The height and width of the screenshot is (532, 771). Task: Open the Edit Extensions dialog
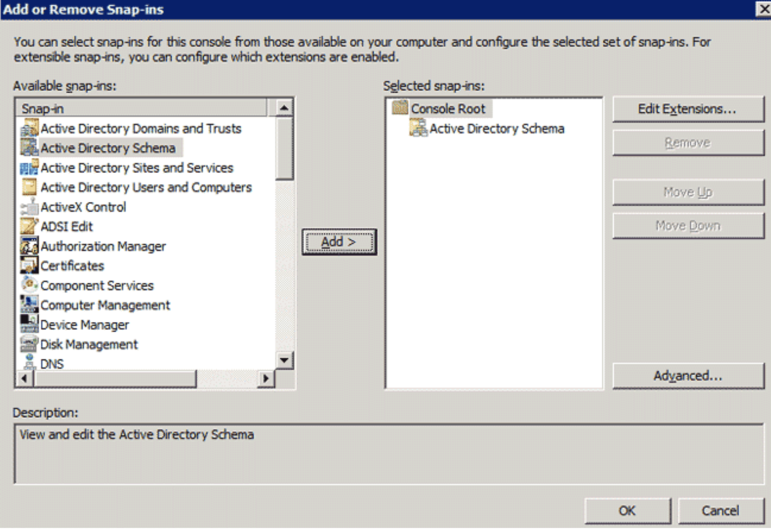pos(688,109)
